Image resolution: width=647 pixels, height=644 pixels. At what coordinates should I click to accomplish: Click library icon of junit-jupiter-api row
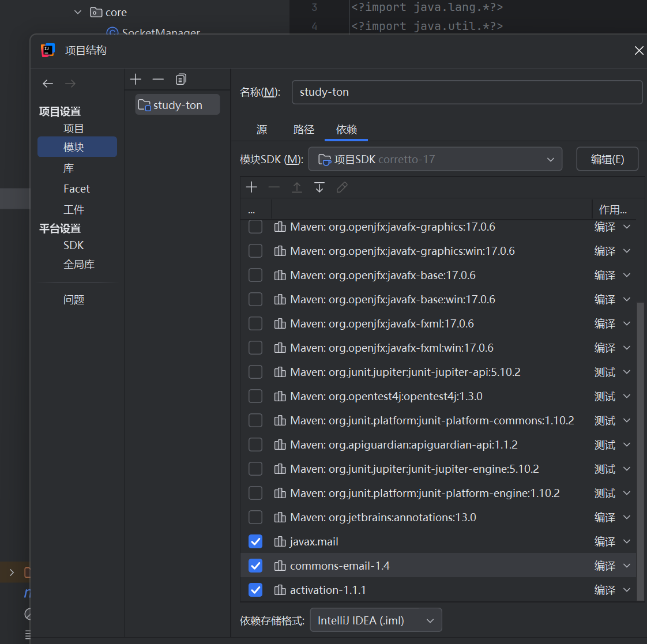(x=280, y=372)
